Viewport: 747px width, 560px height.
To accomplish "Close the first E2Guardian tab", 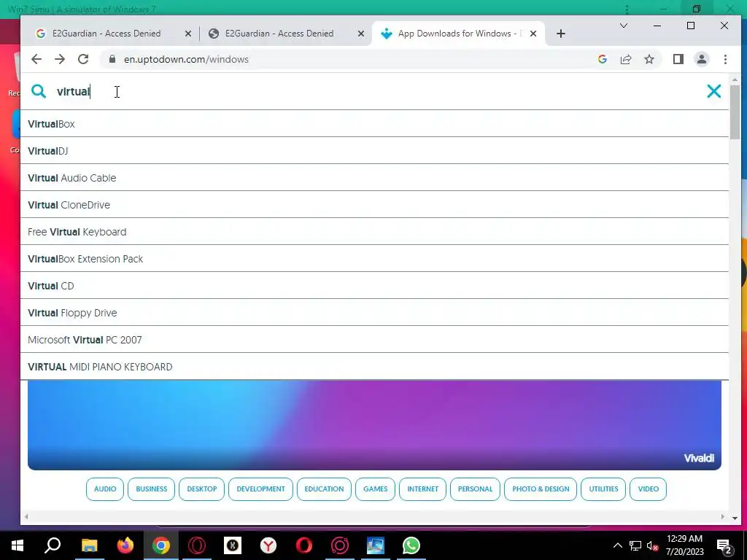I will pyautogui.click(x=188, y=34).
